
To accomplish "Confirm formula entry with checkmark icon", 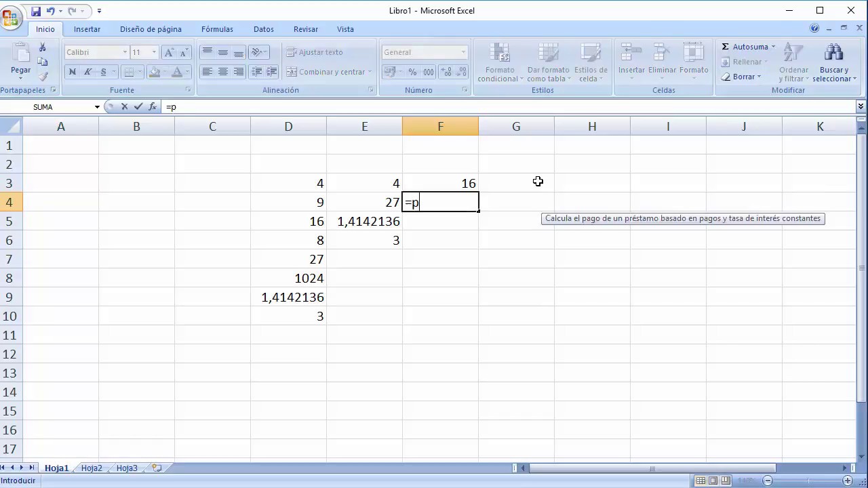I will (x=138, y=106).
